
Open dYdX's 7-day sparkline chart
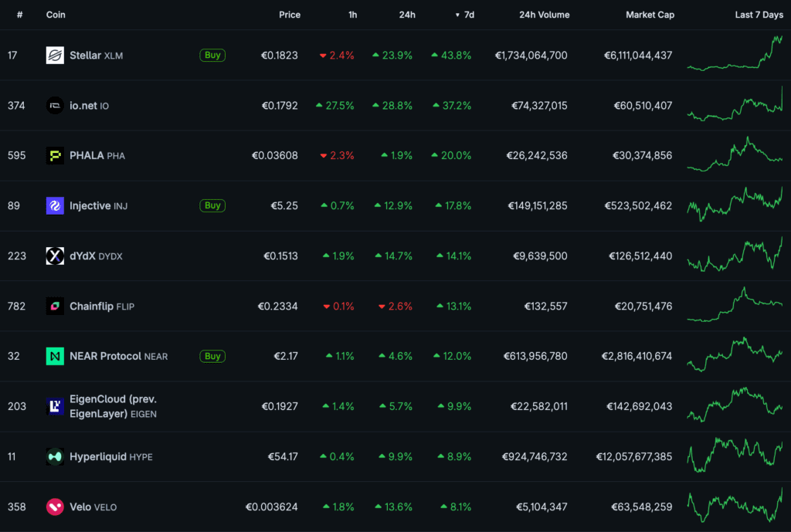(735, 255)
